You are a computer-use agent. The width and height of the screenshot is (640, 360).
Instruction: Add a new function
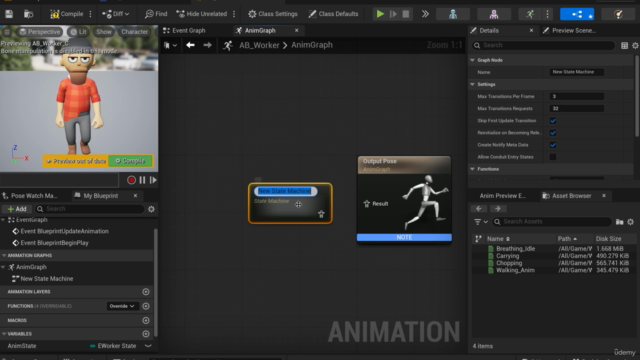coord(146,306)
